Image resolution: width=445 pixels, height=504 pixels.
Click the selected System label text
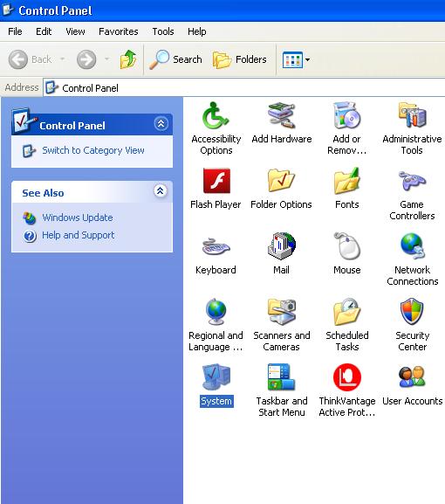(216, 401)
